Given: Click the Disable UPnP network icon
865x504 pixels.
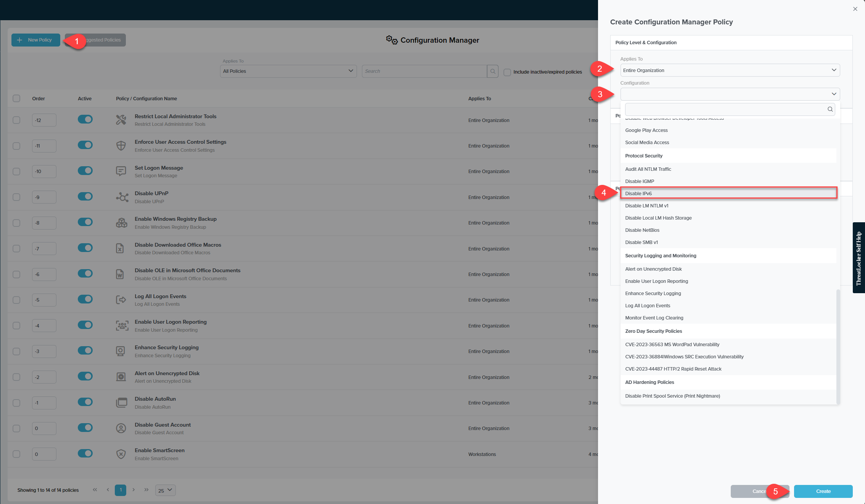Looking at the screenshot, I should [x=122, y=197].
